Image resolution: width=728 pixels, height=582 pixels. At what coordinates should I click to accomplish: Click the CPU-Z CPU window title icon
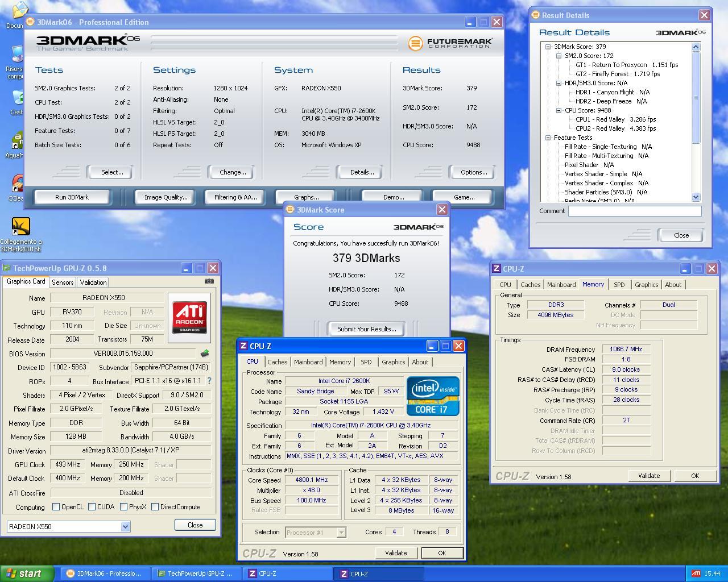coord(243,346)
